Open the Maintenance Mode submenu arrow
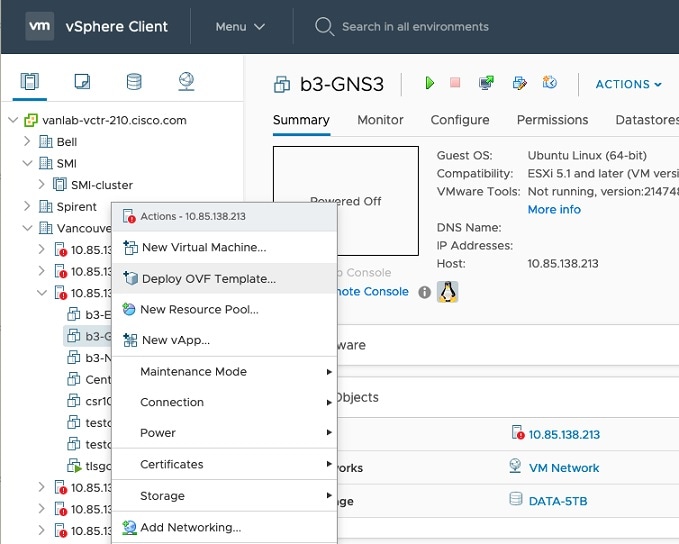The width and height of the screenshot is (679, 544). click(x=329, y=372)
